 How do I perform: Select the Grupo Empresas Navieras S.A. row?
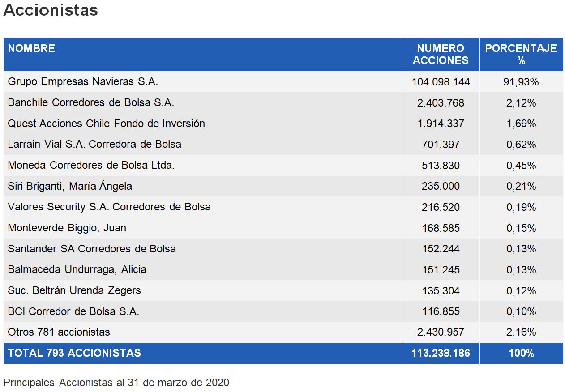[83, 81]
